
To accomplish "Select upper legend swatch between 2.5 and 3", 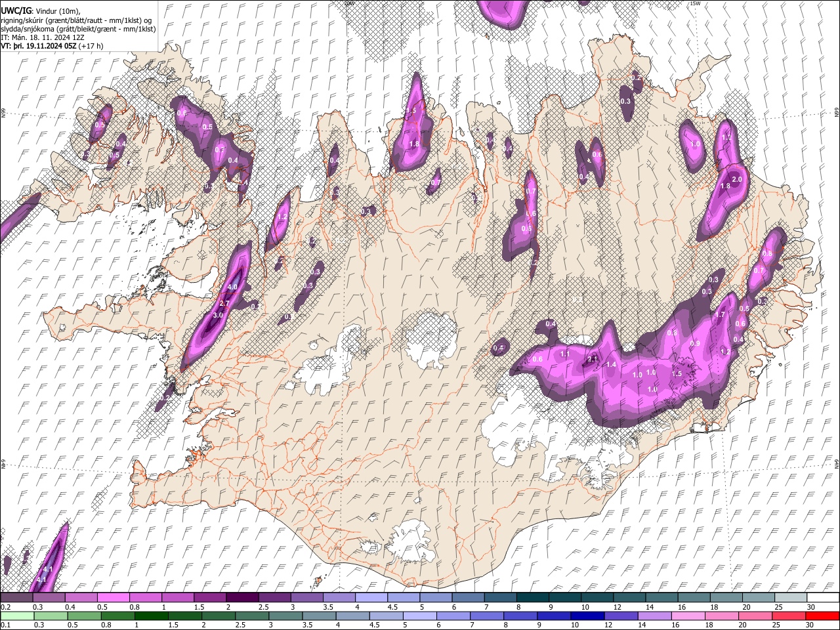I will [274, 598].
